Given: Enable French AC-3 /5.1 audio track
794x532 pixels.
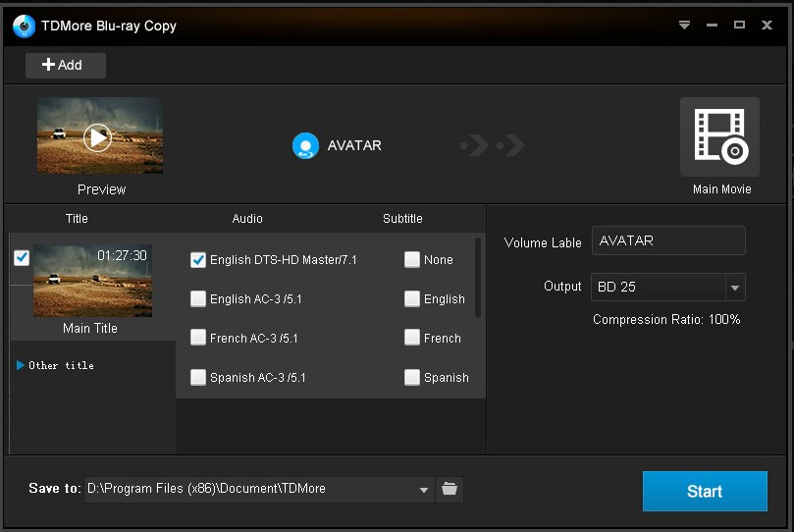Looking at the screenshot, I should [x=198, y=339].
